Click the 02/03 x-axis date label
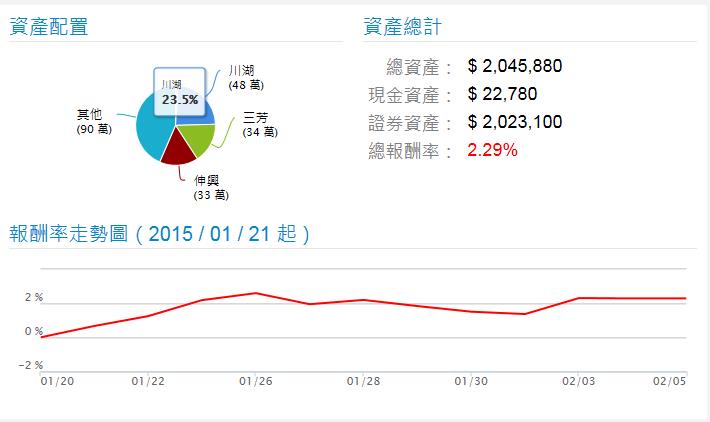The width and height of the screenshot is (710, 422). (x=579, y=381)
